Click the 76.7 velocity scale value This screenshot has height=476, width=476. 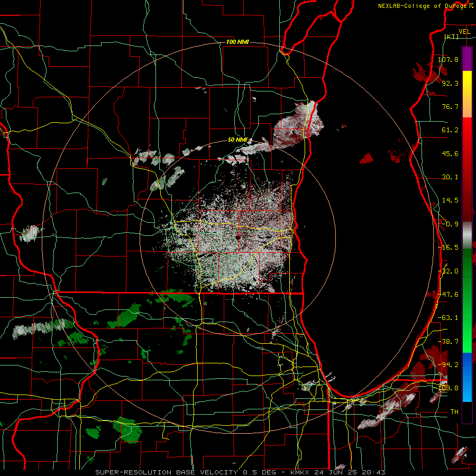coord(450,106)
